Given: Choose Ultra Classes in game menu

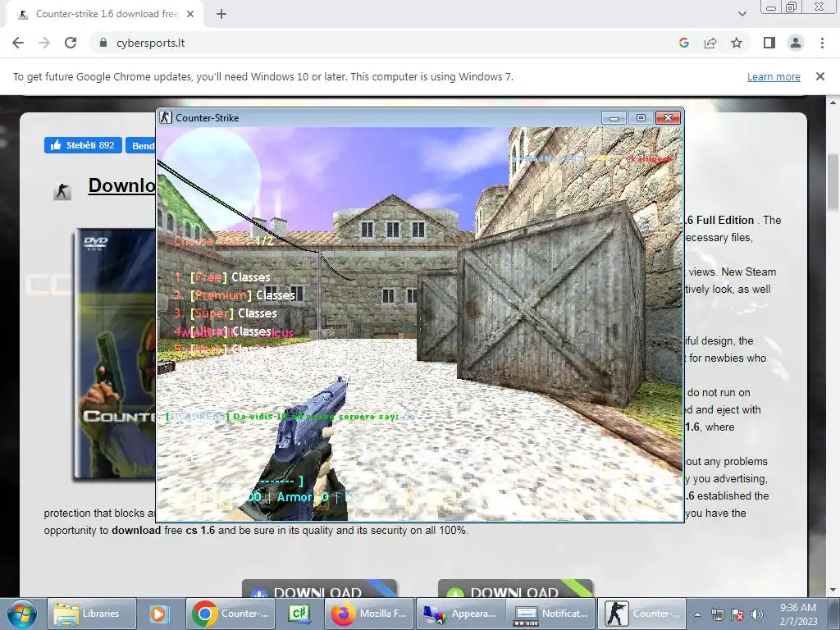Looking at the screenshot, I should [222, 331].
